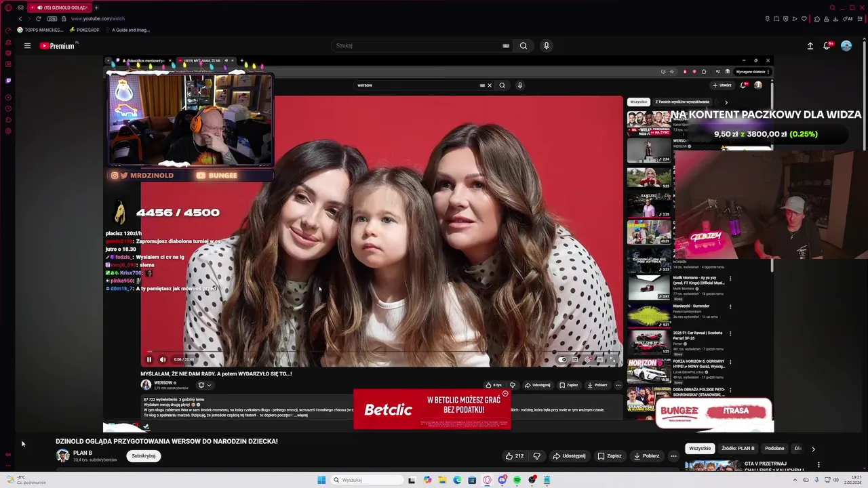868x488 pixels.
Task: Open the PLAN B channel avatar
Action: (62, 455)
